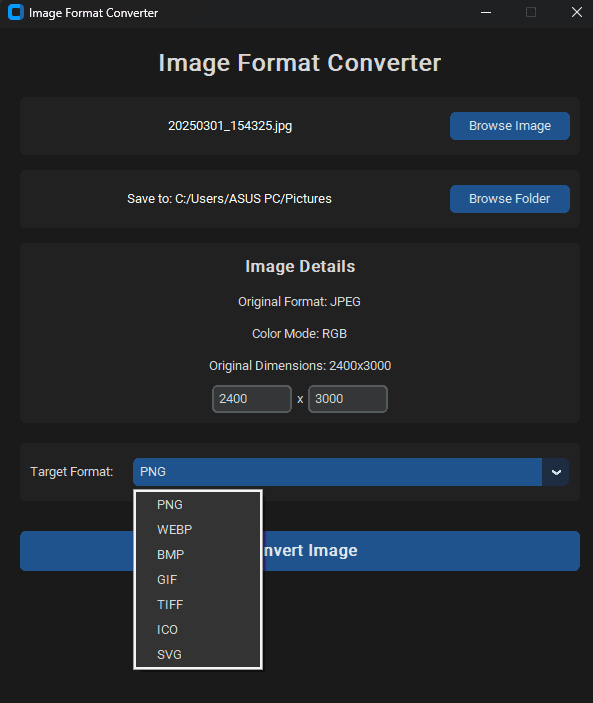Select BMP in the format list
Viewport: 593px width, 703px height.
(x=198, y=555)
